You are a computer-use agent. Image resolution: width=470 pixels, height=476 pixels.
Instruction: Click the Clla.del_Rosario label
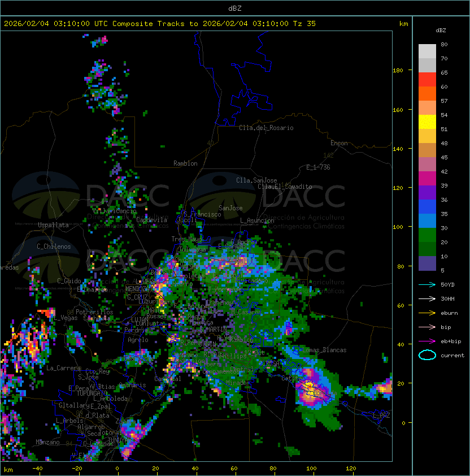click(266, 128)
